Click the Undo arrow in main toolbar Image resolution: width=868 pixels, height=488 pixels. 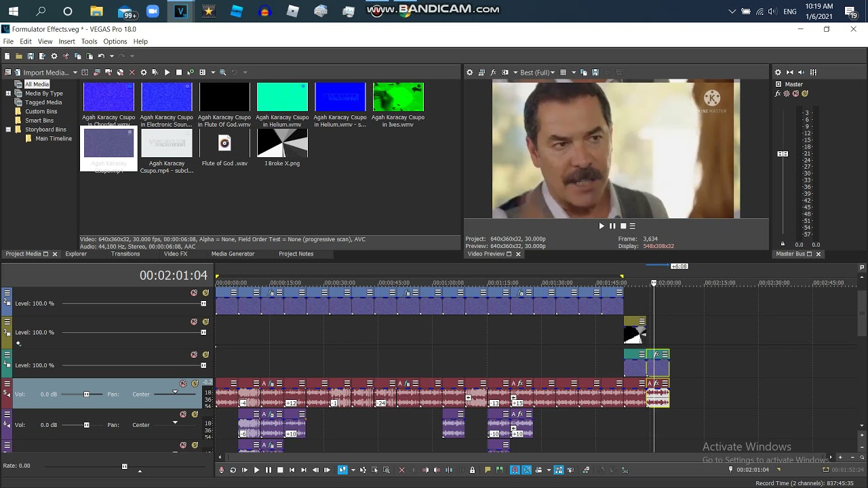pyautogui.click(x=101, y=56)
